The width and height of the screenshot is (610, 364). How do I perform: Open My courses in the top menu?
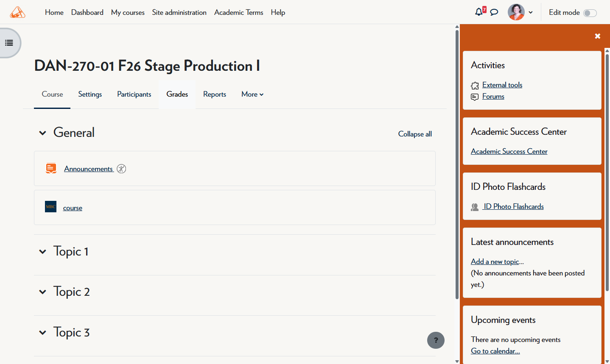point(128,12)
